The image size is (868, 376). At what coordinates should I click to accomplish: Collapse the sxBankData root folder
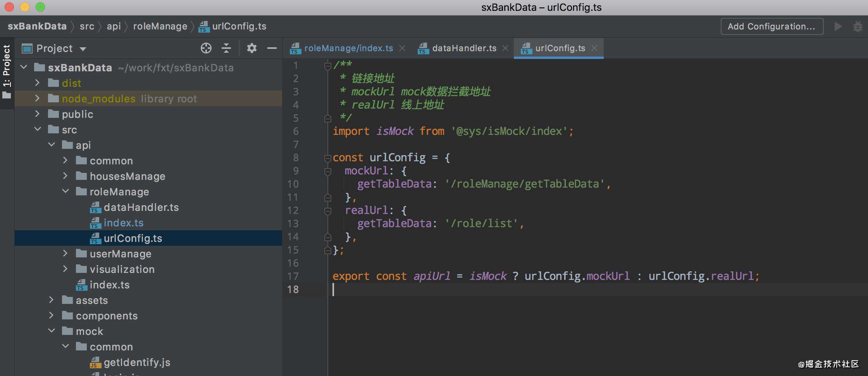pos(24,67)
